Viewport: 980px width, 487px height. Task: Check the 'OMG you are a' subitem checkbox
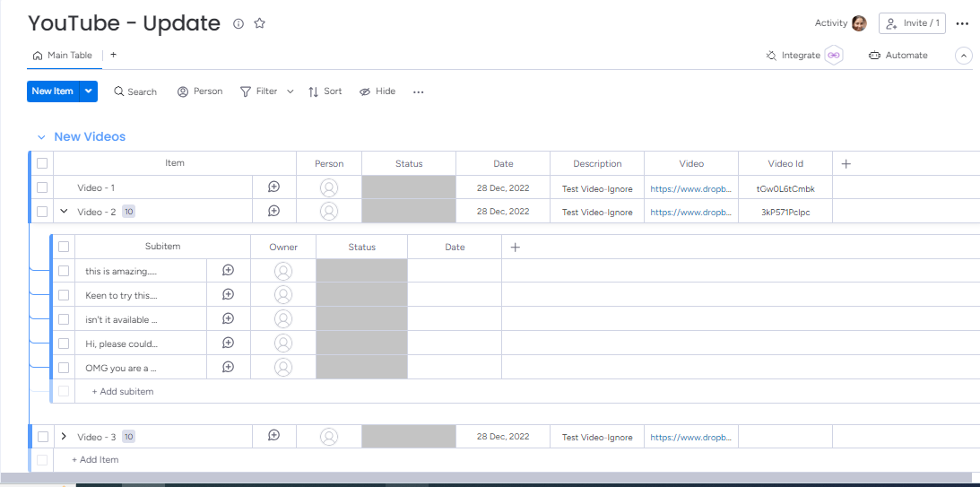click(x=64, y=368)
